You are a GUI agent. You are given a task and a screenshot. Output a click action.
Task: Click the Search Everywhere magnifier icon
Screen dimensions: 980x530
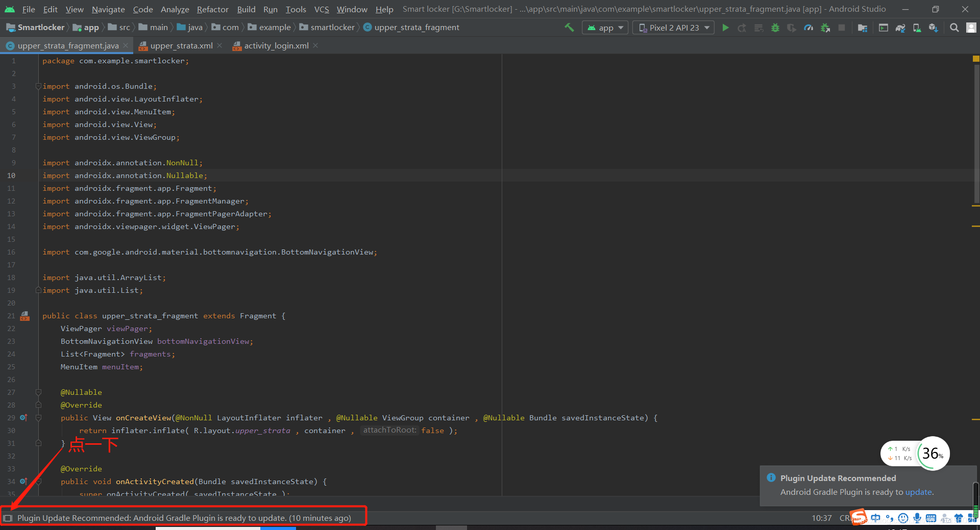coord(954,28)
